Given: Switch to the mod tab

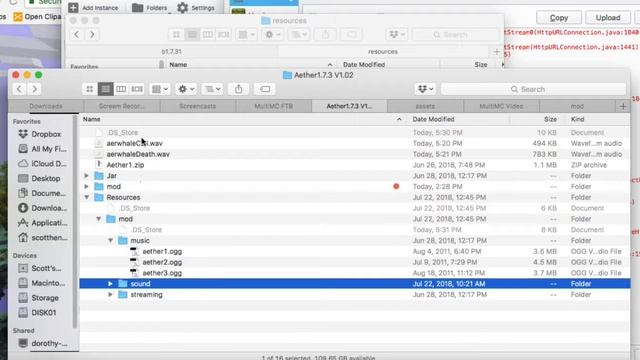Looking at the screenshot, I should pos(577,106).
